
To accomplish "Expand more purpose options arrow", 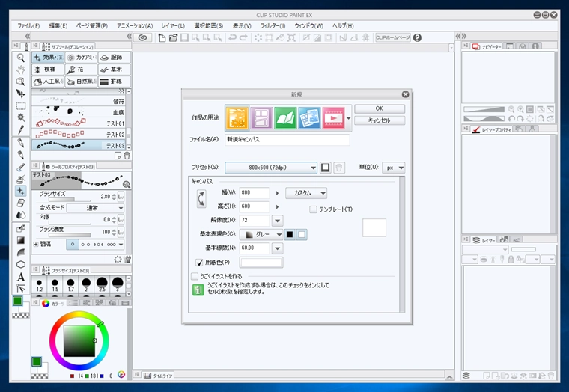I will pyautogui.click(x=348, y=118).
